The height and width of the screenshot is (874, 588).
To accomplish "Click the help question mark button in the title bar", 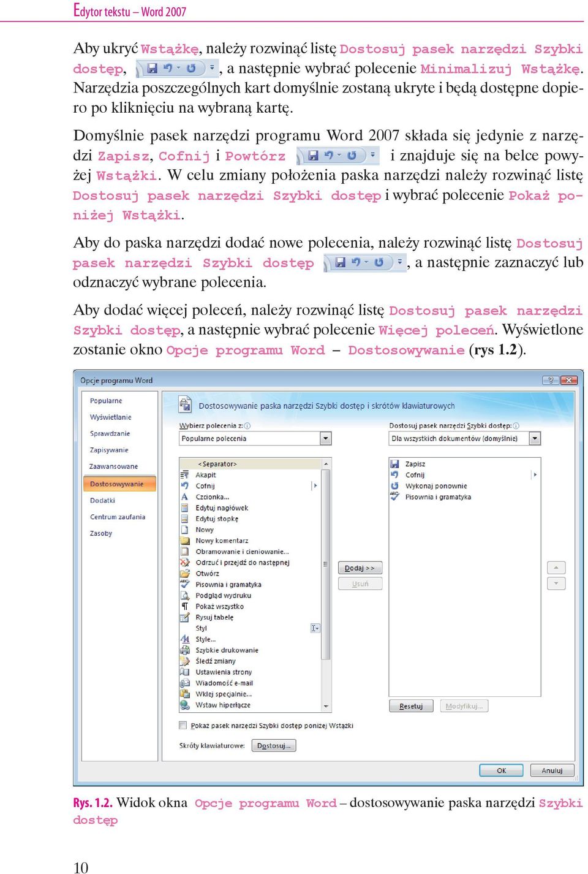I will click(551, 380).
